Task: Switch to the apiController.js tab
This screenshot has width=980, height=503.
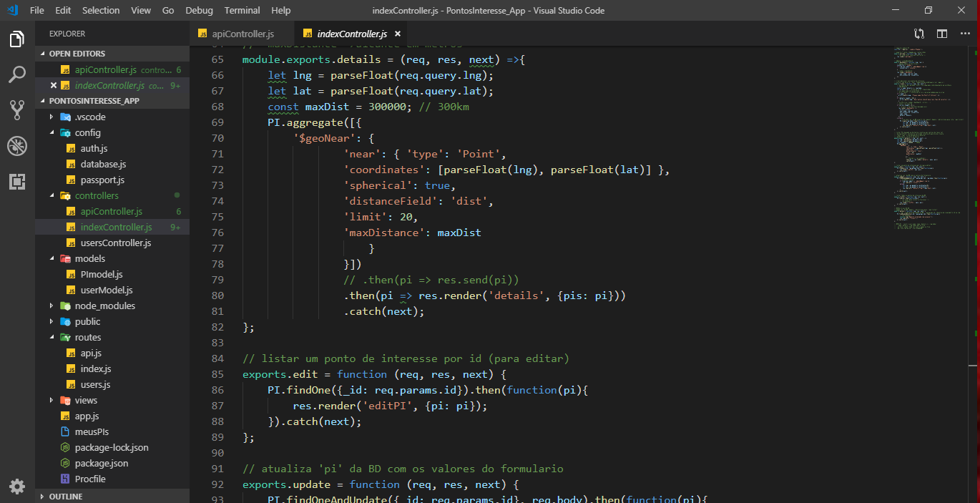Action: pyautogui.click(x=242, y=33)
